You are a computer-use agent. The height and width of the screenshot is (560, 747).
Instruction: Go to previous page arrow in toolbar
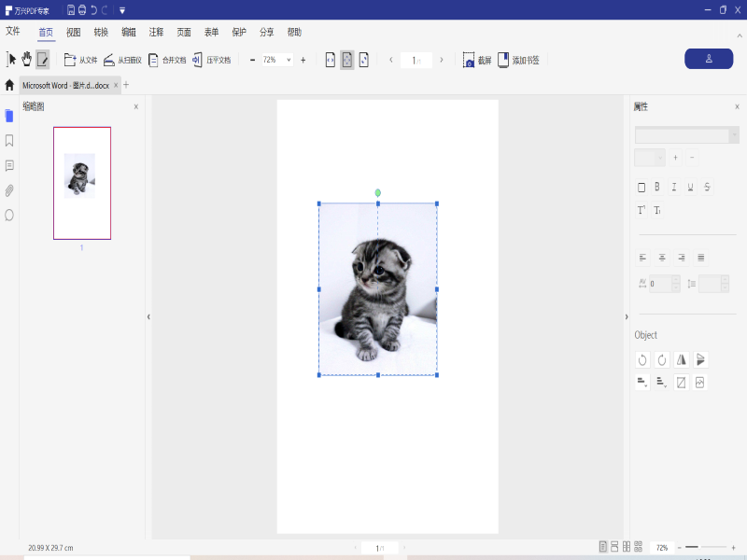[x=391, y=60]
